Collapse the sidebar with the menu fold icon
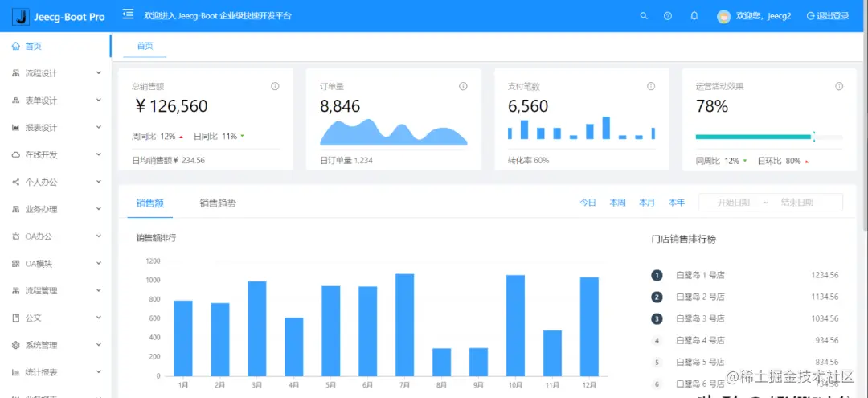Viewport: 868px width, 398px height. pos(128,14)
